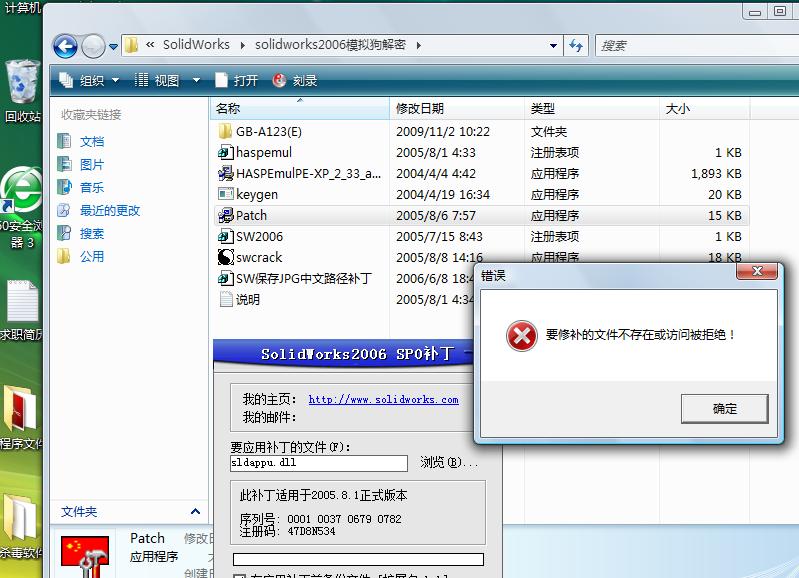
Task: Select the GB-A123(E) folder icon
Action: click(225, 132)
